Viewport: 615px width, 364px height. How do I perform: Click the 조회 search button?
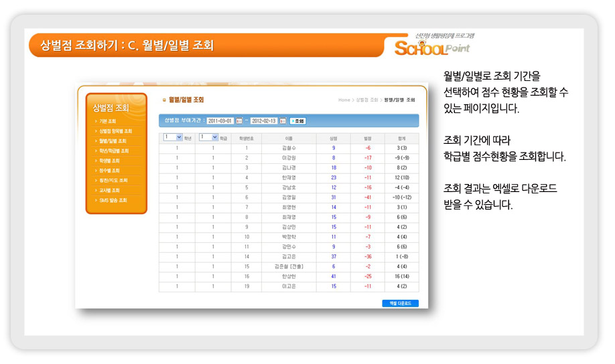pyautogui.click(x=297, y=121)
